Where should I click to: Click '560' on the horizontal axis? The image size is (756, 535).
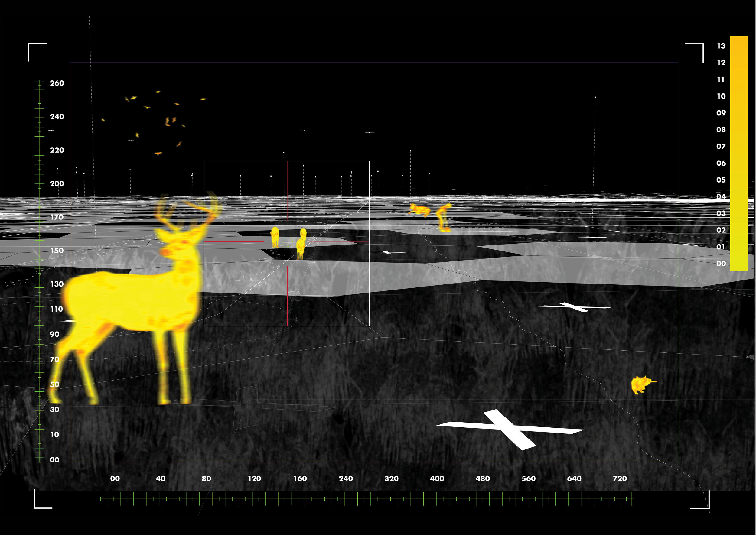click(529, 479)
